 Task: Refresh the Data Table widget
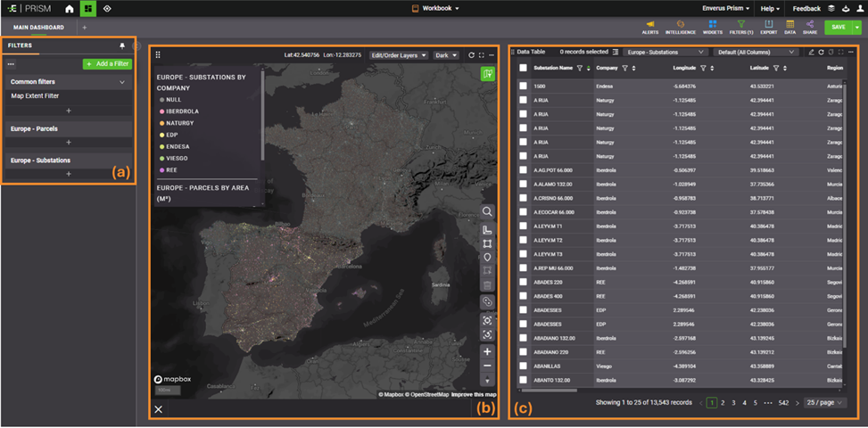tap(821, 52)
